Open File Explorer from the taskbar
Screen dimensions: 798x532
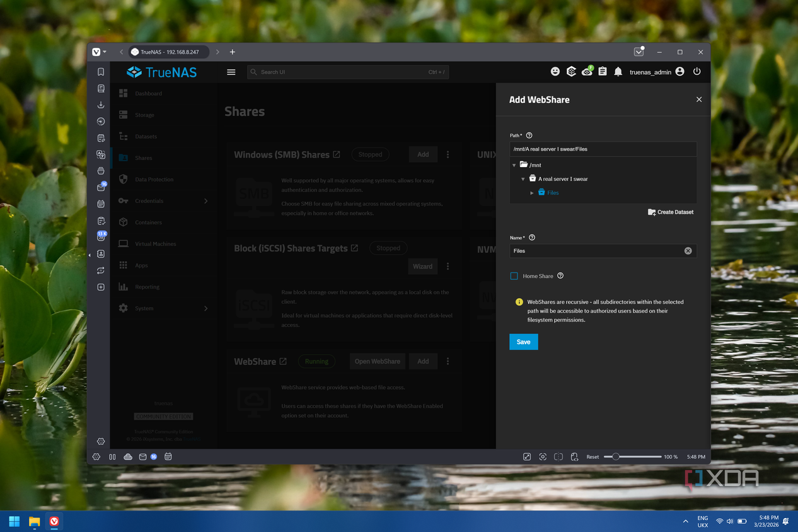34,521
